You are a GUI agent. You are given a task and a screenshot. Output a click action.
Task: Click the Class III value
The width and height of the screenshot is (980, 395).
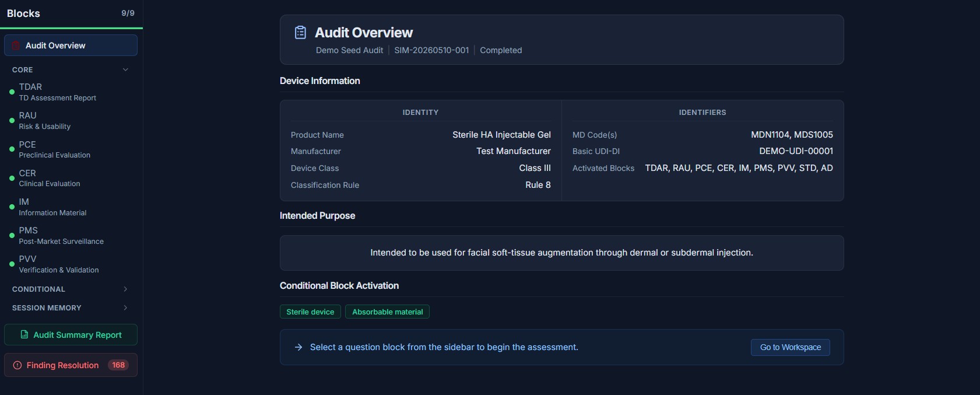point(535,168)
